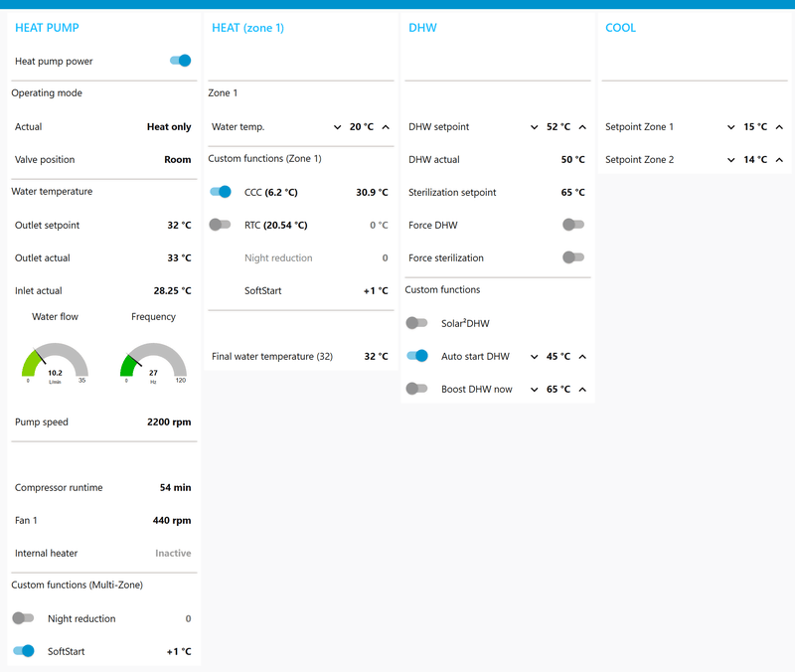This screenshot has height=672, width=795.
Task: Click the Internal heater 'Inactive' status
Action: pos(173,553)
